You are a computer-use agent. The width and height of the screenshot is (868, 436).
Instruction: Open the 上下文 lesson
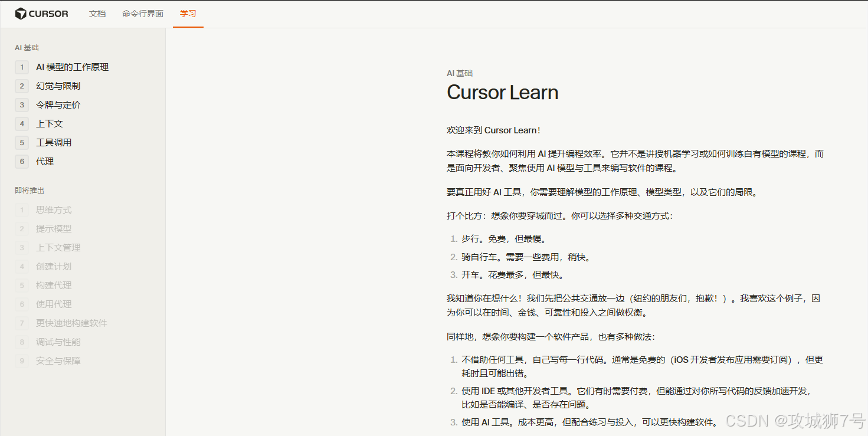click(x=50, y=124)
